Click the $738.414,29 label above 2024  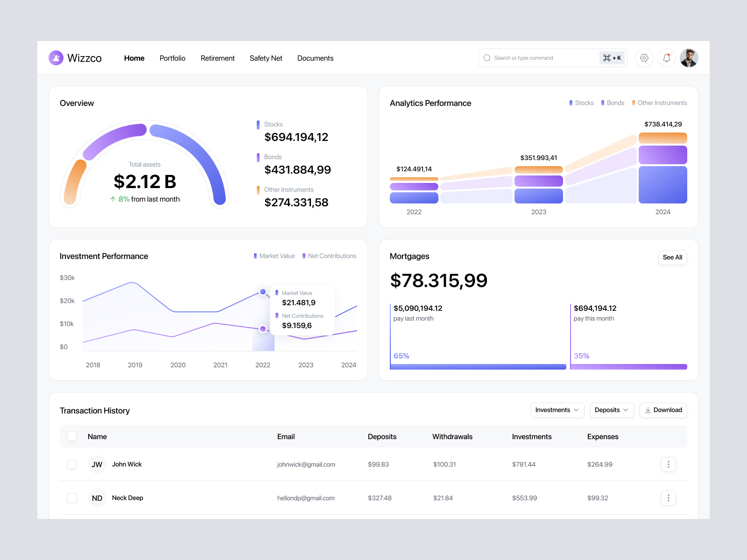pos(663,124)
